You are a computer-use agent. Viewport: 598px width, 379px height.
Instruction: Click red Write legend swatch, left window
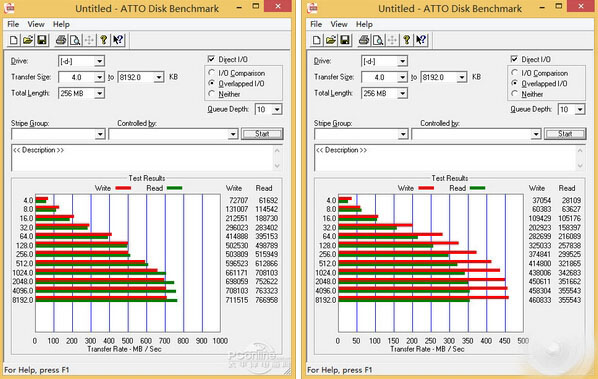click(x=123, y=188)
